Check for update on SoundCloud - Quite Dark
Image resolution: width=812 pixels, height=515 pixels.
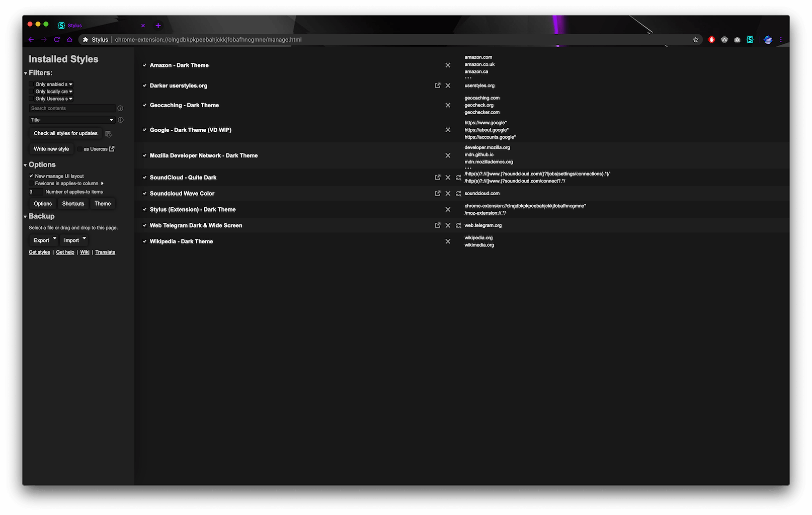click(x=458, y=177)
